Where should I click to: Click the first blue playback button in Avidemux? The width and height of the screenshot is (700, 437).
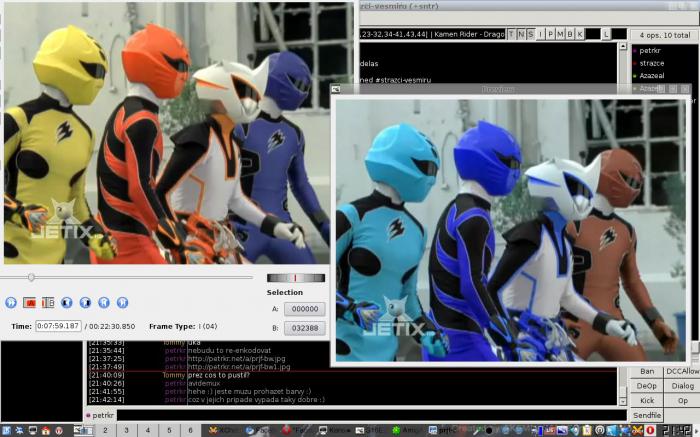point(11,303)
